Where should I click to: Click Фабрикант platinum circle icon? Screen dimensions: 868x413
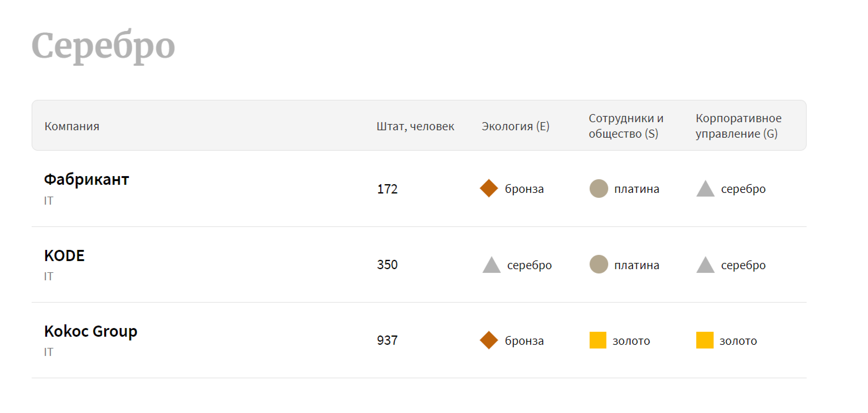[598, 189]
